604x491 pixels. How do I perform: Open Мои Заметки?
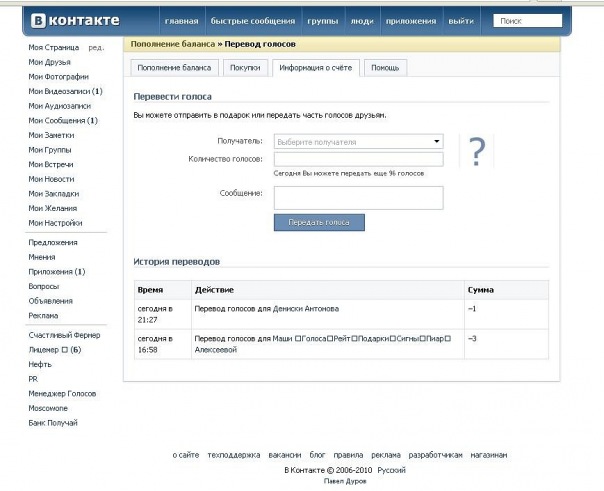pos(51,135)
